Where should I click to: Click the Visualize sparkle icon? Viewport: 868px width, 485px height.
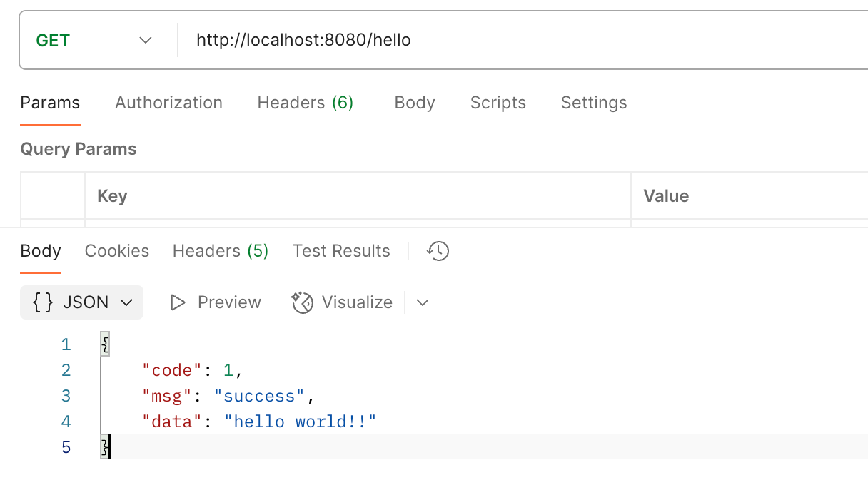point(303,302)
